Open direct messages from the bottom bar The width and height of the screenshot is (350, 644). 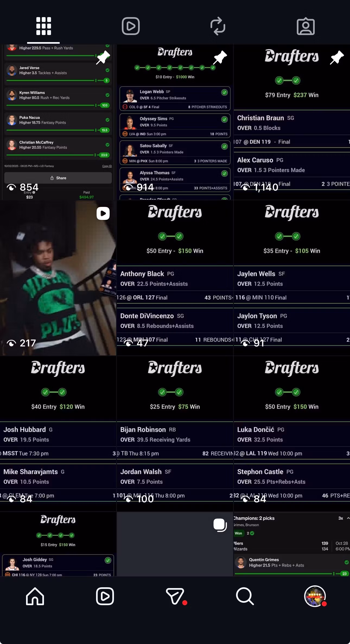pyautogui.click(x=175, y=596)
